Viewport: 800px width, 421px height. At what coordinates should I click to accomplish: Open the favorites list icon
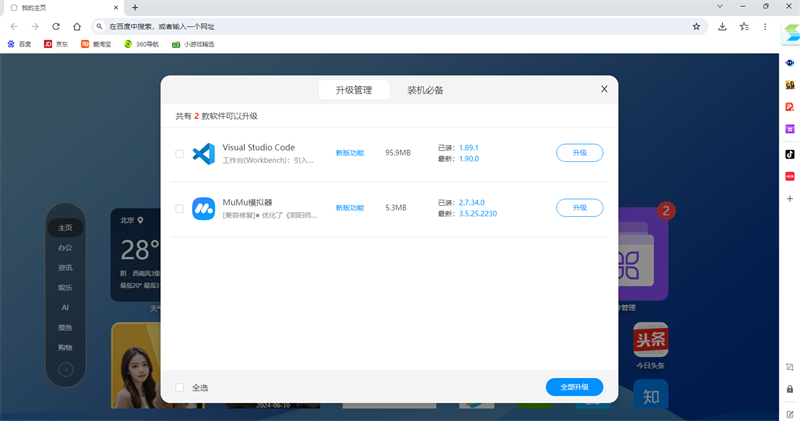click(744, 27)
